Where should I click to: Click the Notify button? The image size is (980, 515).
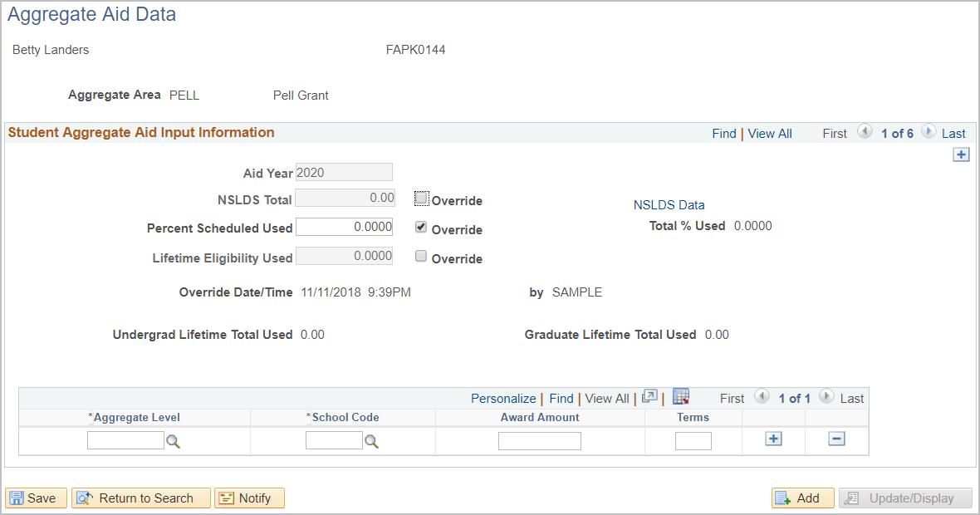click(249, 498)
